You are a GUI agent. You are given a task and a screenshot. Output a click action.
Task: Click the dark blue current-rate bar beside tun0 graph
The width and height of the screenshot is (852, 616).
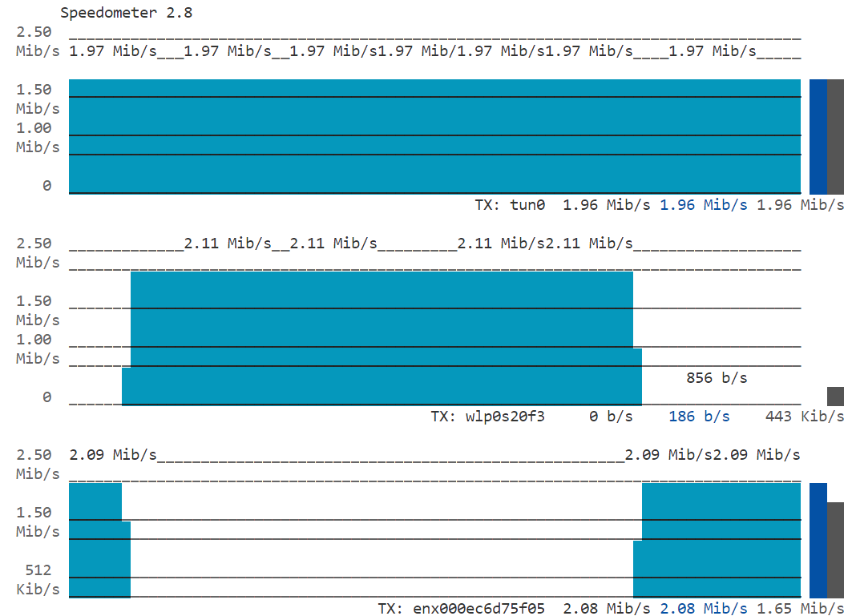coord(816,136)
